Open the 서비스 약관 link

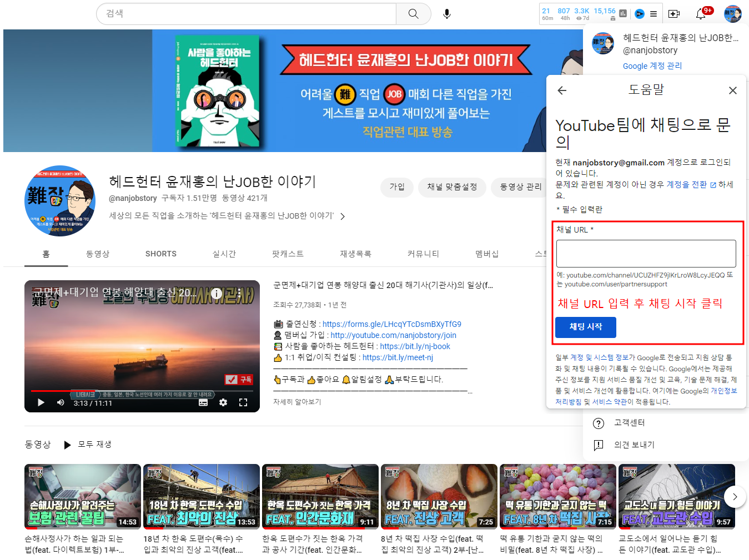pos(609,402)
